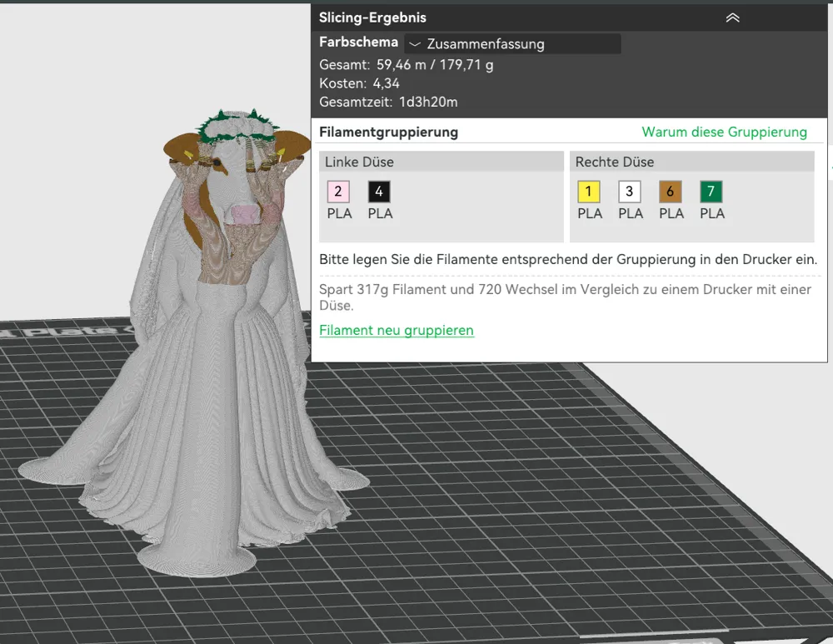
Task: Select pink filament swatch 2 in Linke Düse
Action: tap(338, 192)
